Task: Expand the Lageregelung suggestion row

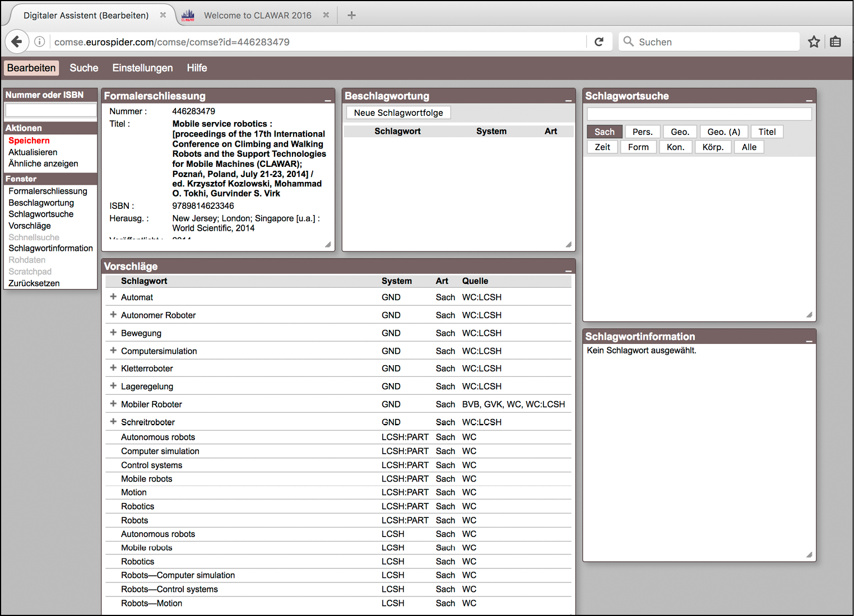Action: [113, 386]
